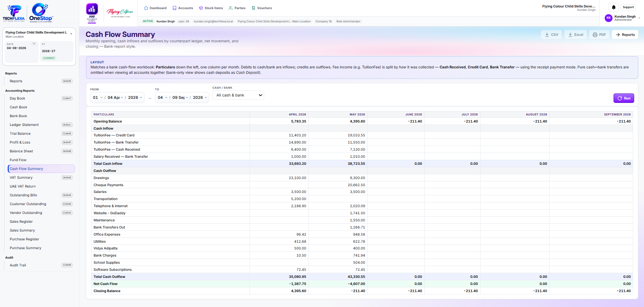The height and width of the screenshot is (307, 644).
Task: Select the Cheque Payments row label
Action: (x=108, y=185)
